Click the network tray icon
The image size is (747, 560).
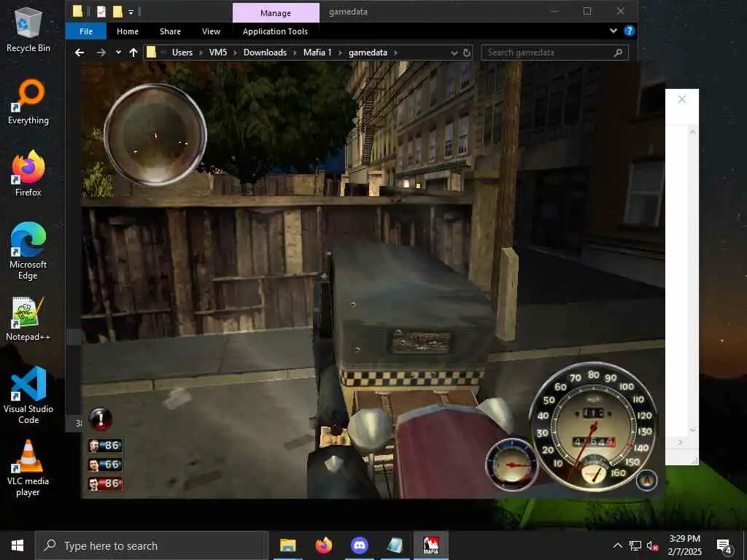coord(635,545)
